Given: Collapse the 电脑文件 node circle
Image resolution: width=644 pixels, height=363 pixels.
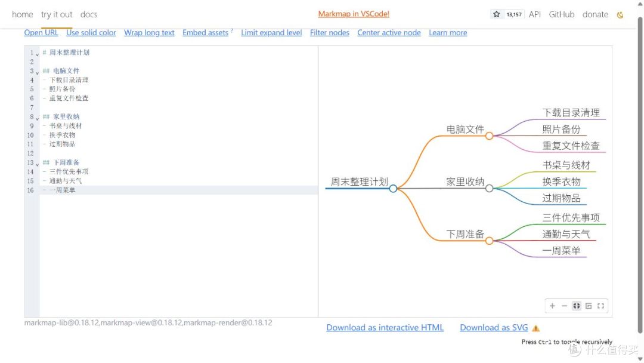Looking at the screenshot, I should tap(489, 136).
